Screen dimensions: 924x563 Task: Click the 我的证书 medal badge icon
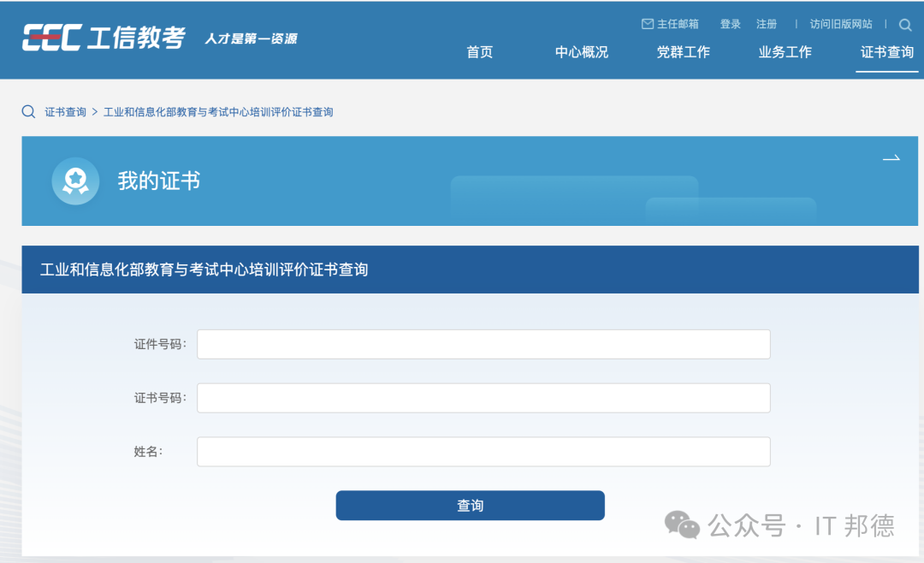tap(75, 181)
